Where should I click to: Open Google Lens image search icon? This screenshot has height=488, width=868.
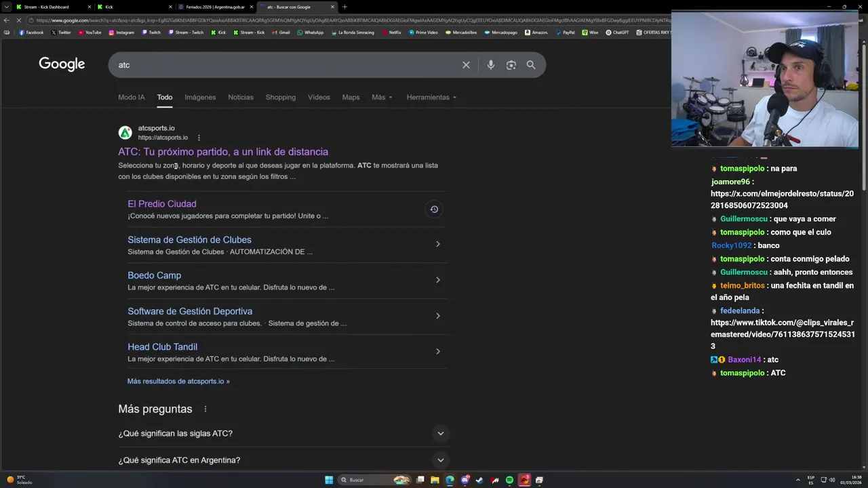click(x=511, y=65)
